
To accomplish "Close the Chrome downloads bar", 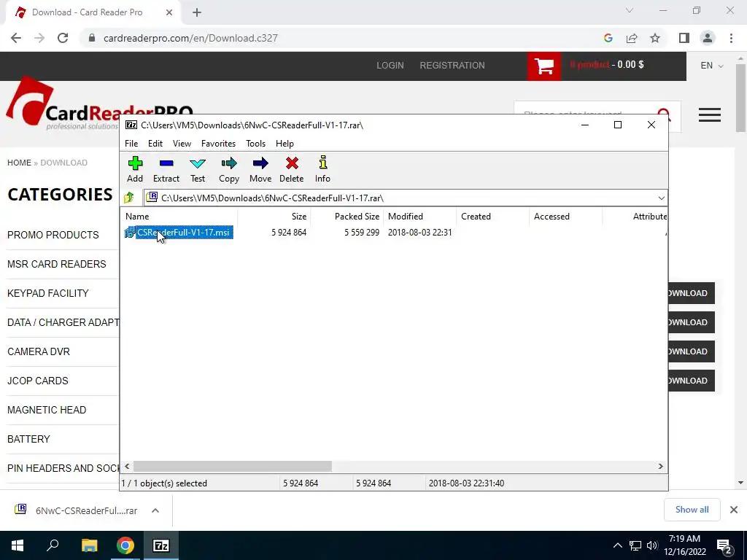I will point(734,510).
